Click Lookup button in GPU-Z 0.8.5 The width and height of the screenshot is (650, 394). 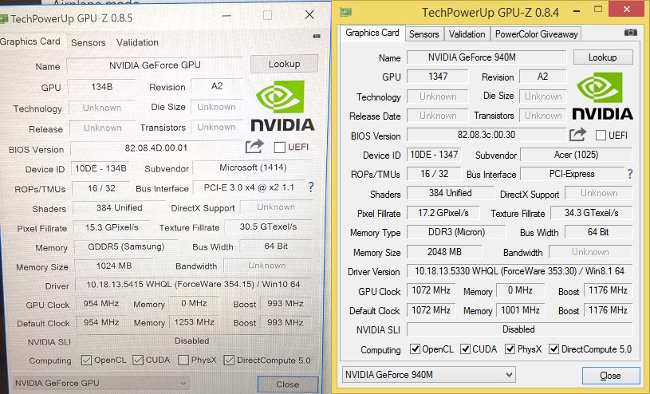pyautogui.click(x=284, y=64)
